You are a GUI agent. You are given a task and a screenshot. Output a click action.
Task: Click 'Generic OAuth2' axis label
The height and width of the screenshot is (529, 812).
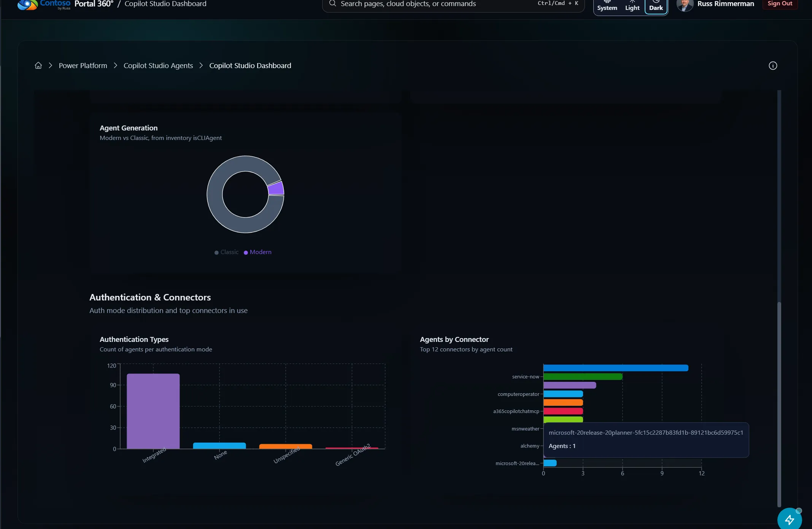tap(353, 455)
